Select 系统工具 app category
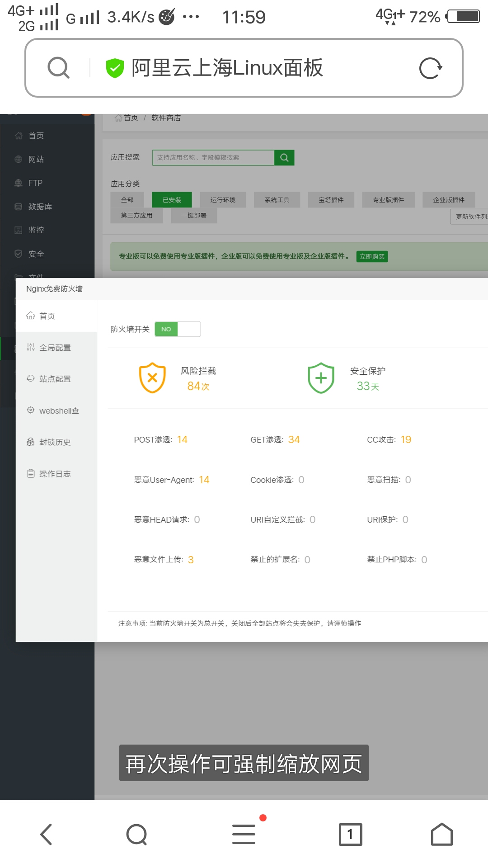The image size is (488, 868). pyautogui.click(x=277, y=200)
